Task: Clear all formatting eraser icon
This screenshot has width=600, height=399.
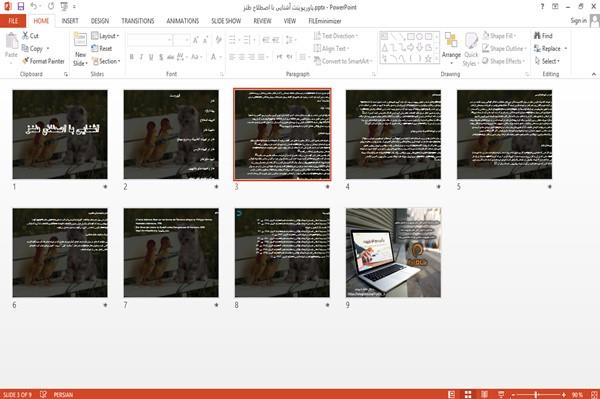Action: [x=218, y=40]
